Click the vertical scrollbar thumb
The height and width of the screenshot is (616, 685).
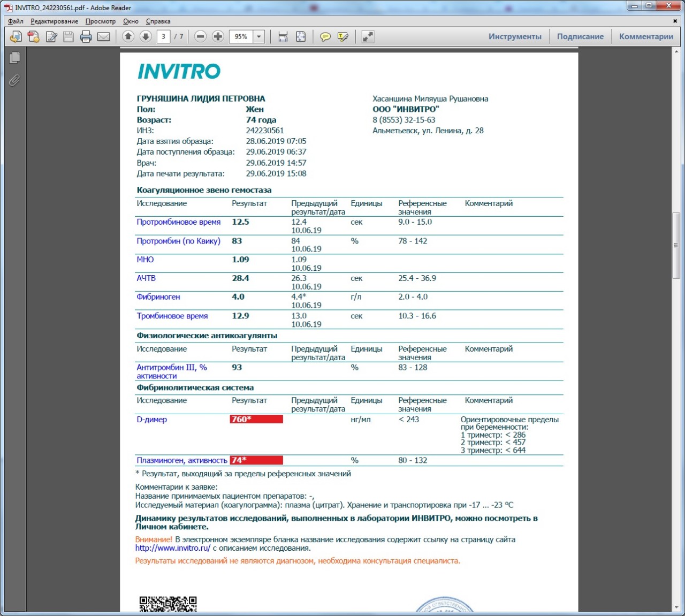(676, 246)
